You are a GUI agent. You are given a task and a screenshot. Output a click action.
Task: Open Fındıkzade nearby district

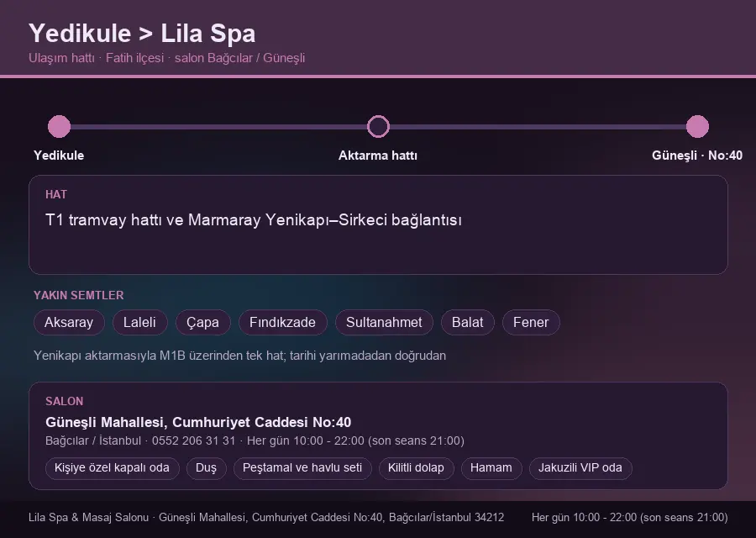pos(282,322)
